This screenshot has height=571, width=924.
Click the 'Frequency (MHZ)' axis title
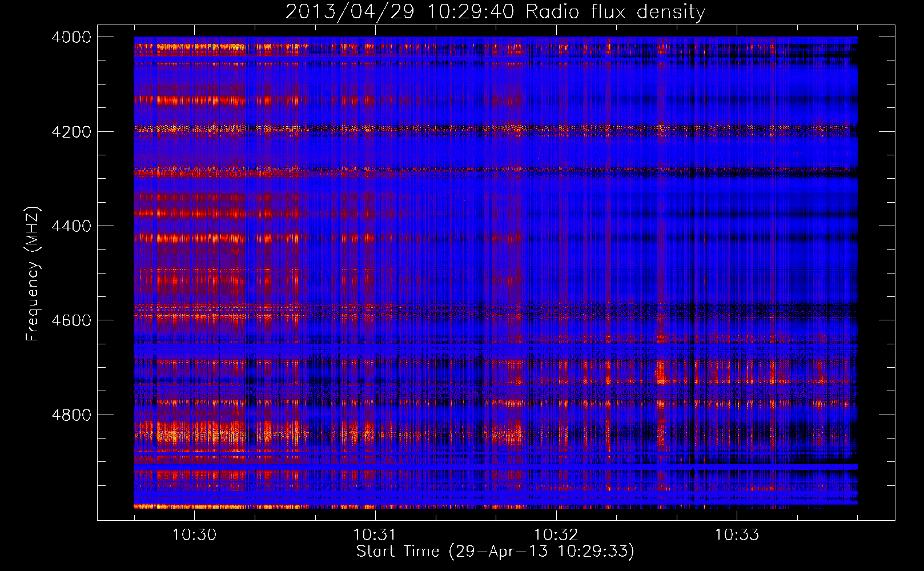click(33, 274)
